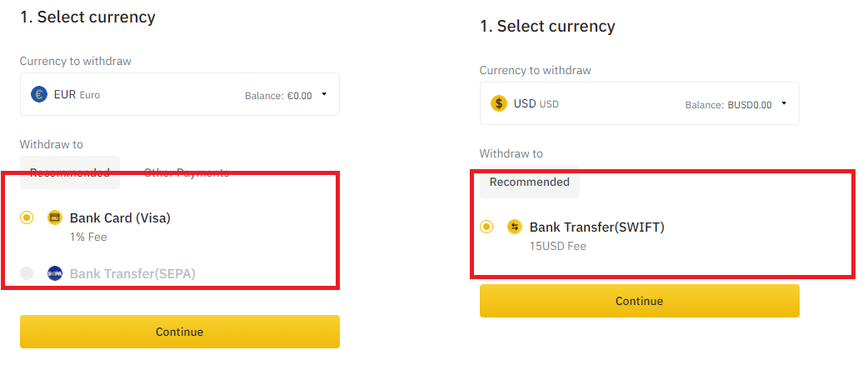The width and height of the screenshot is (868, 370).
Task: Click the Bank Card (Visa) label text
Action: (120, 218)
